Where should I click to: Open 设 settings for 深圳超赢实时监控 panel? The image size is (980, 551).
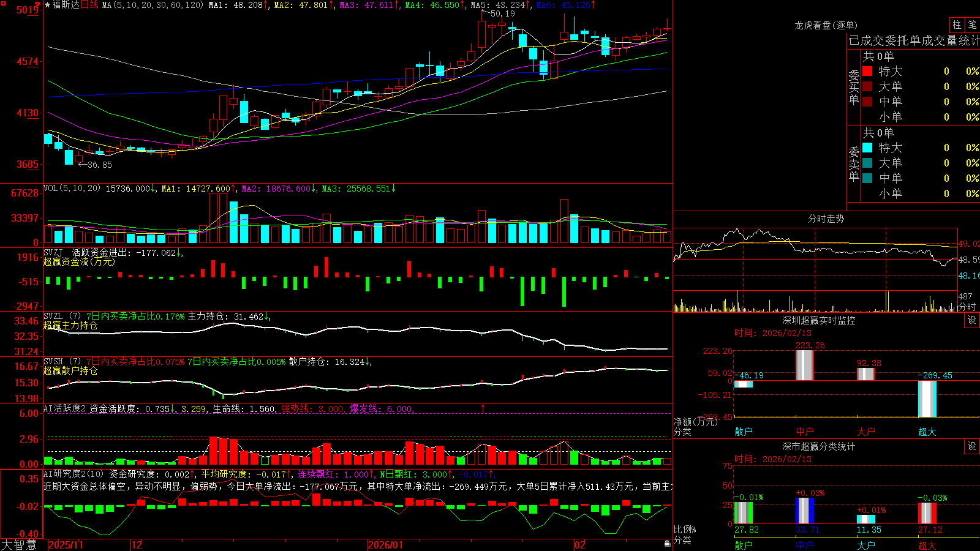click(x=972, y=320)
